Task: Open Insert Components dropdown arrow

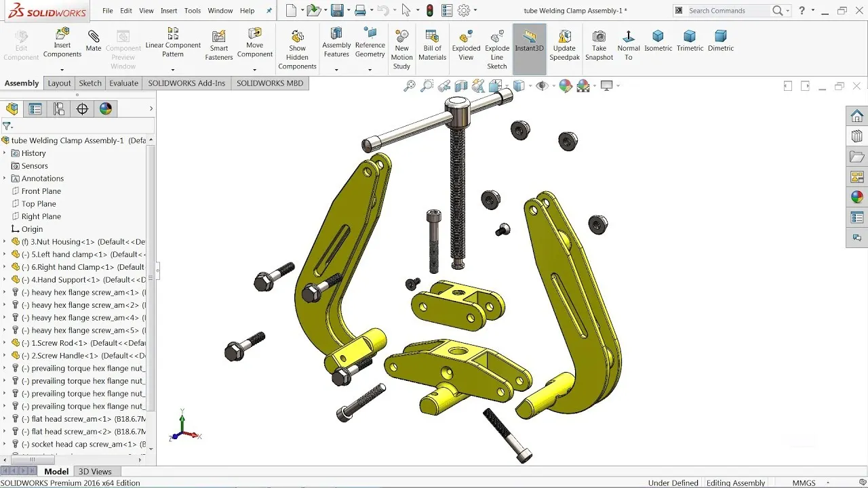Action: (x=62, y=70)
